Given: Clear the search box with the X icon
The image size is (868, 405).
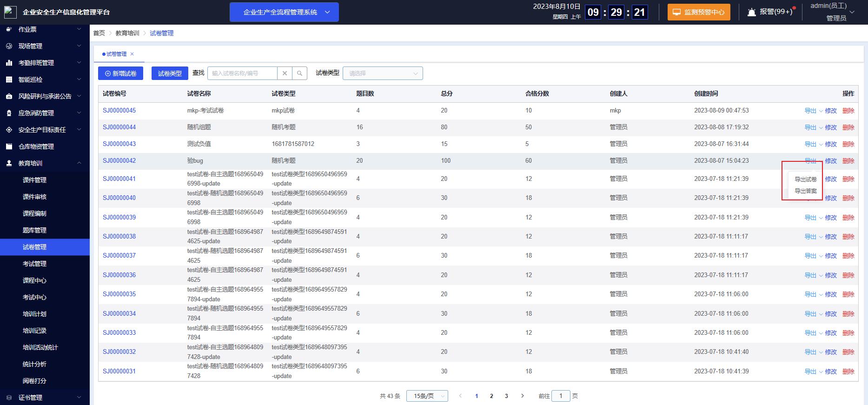Looking at the screenshot, I should [285, 73].
